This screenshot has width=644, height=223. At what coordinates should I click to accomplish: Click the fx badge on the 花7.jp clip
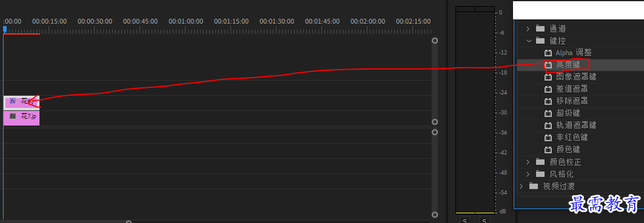tap(13, 116)
